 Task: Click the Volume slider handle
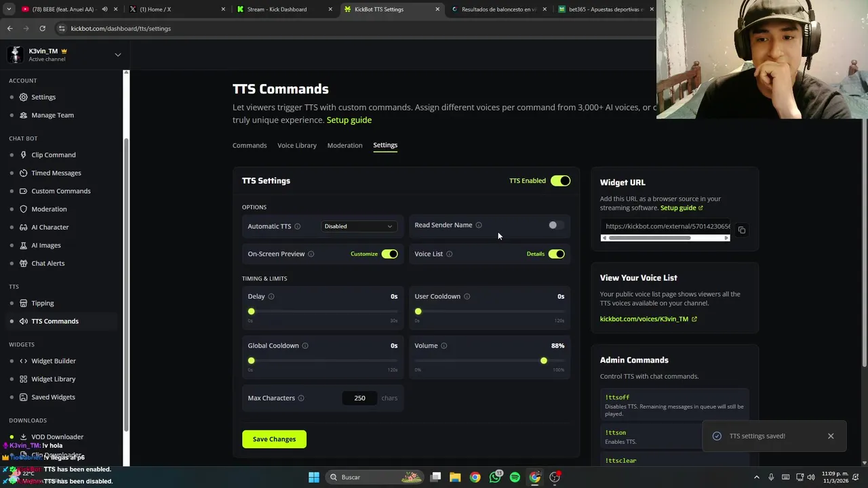pos(544,361)
